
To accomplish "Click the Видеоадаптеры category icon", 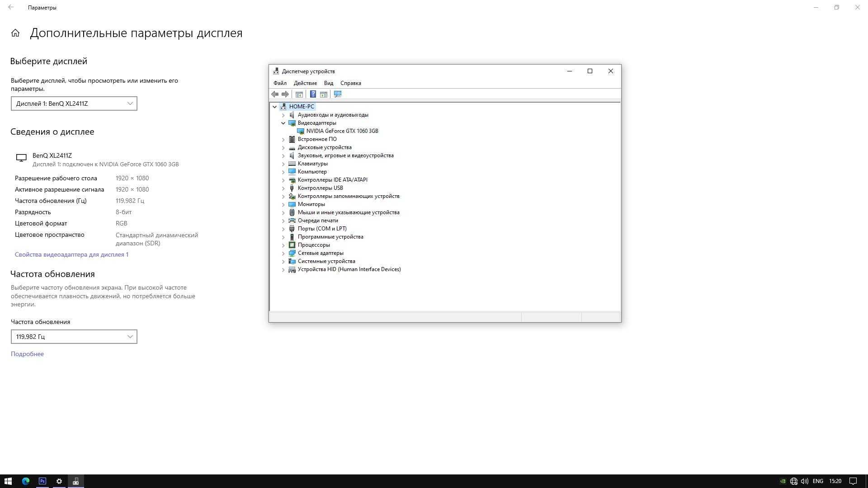I will (292, 123).
